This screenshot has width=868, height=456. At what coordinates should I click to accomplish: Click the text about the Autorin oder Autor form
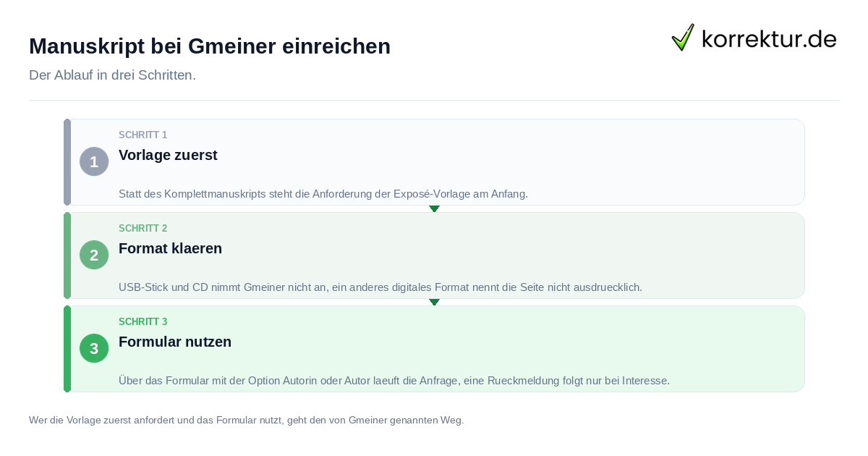394,381
